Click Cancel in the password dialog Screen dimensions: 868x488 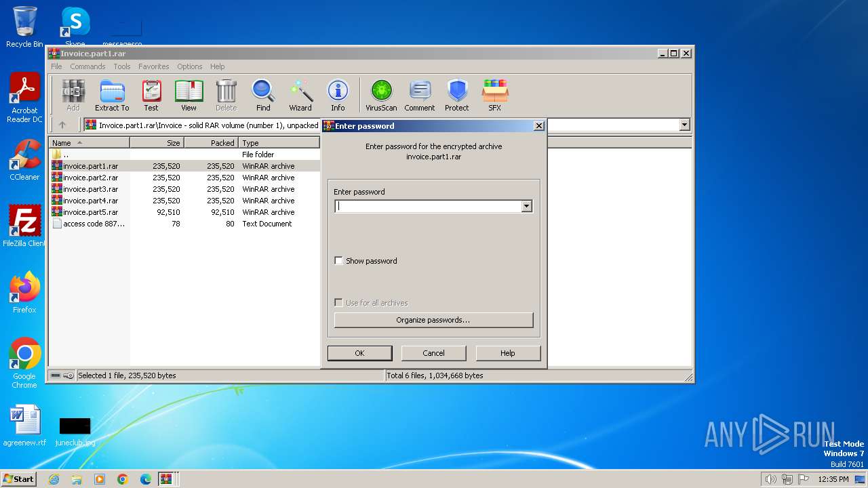click(434, 353)
